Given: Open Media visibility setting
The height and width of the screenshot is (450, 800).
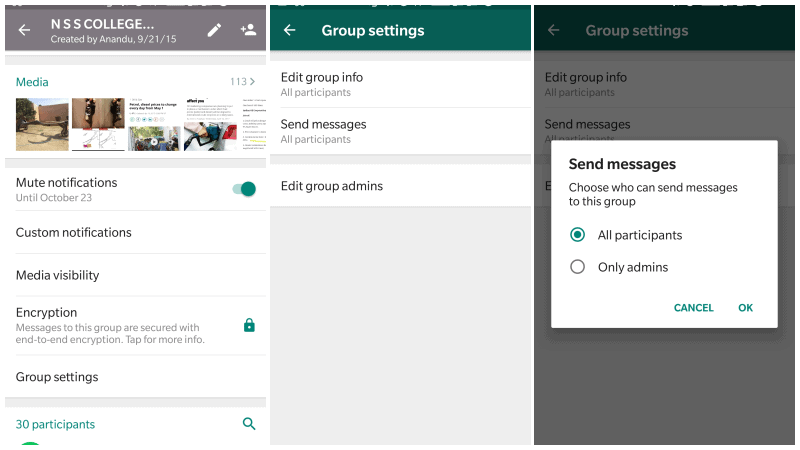Looking at the screenshot, I should [135, 275].
